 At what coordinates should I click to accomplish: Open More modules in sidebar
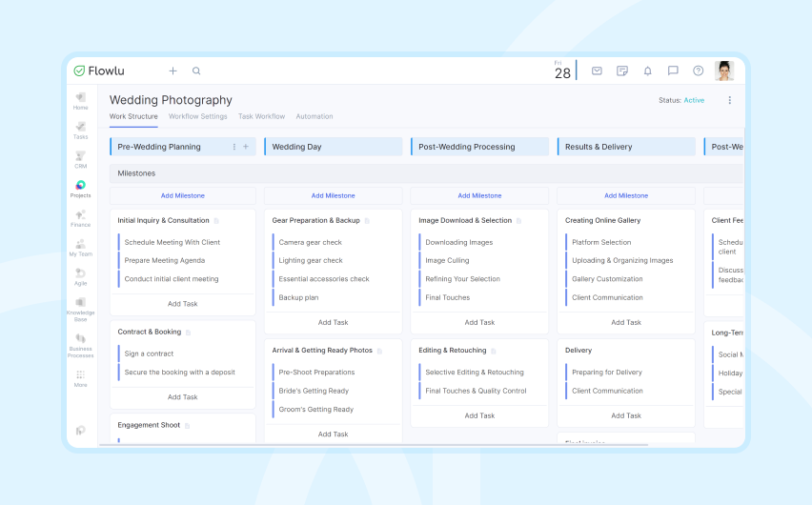pos(80,378)
